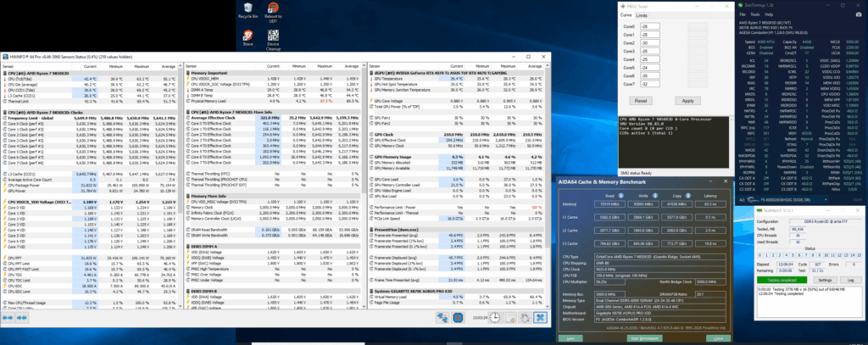Open the Reboot to UEFI desktop shortcut
Screen dimensions: 868x345
(273, 10)
